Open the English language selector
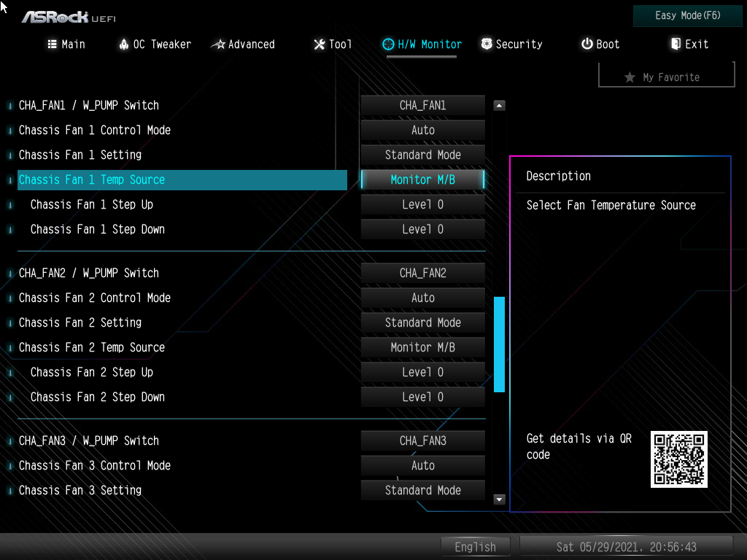Viewport: 747px width, 560px height. tap(475, 546)
